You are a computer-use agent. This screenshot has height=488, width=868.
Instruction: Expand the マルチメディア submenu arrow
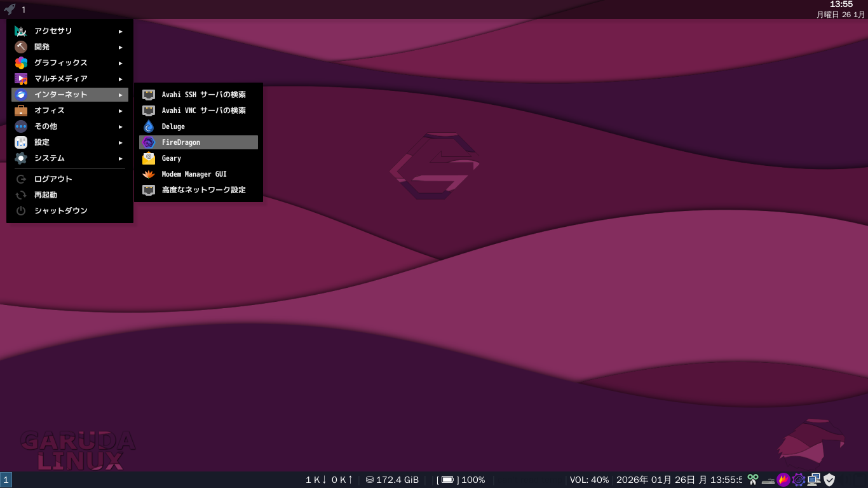tap(120, 79)
